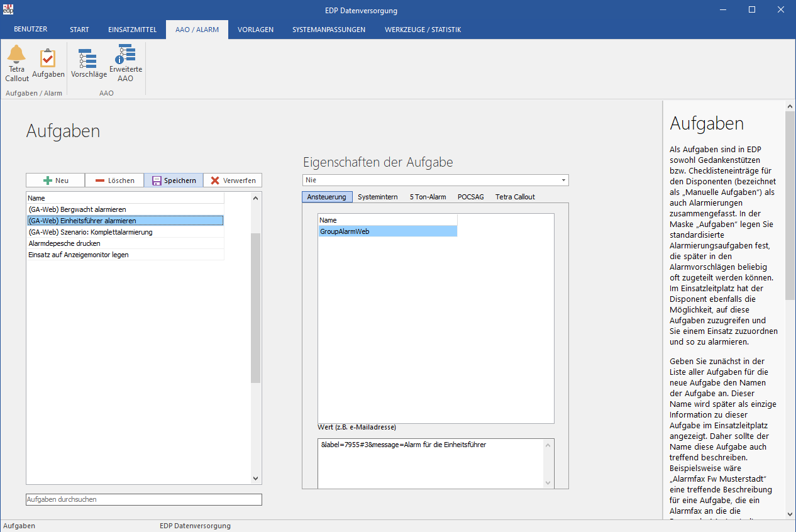Select the POCSAG tab
This screenshot has height=532, width=796.
471,197
